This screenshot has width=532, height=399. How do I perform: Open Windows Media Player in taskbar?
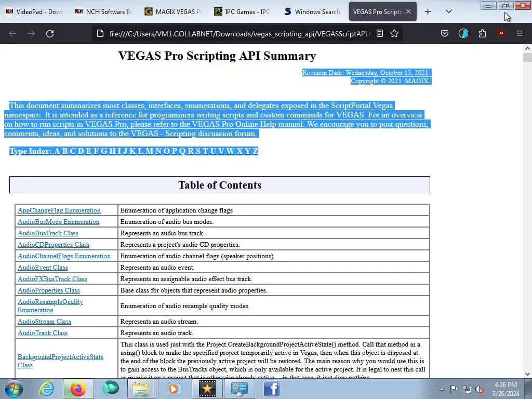[x=174, y=389]
